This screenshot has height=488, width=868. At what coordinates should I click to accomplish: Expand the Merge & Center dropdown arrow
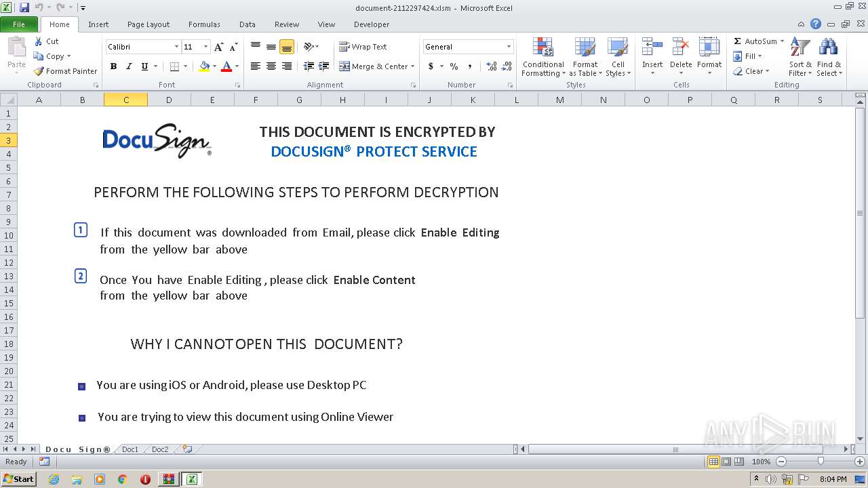(412, 66)
